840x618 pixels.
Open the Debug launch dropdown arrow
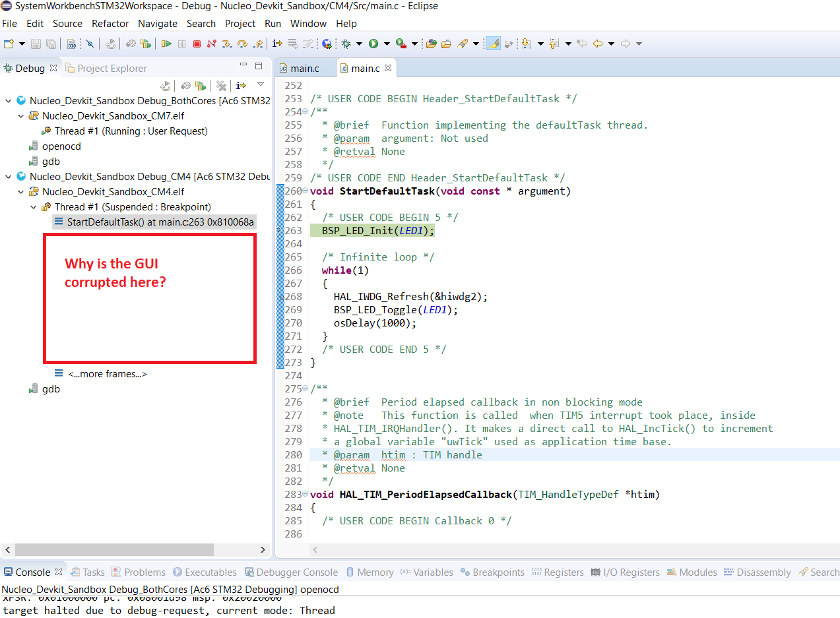(359, 44)
